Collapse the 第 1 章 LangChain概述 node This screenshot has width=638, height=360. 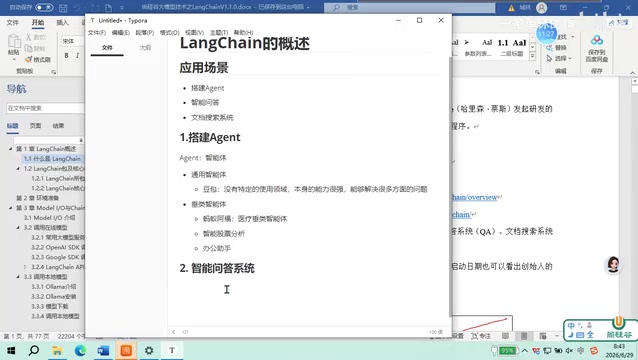coord(11,149)
